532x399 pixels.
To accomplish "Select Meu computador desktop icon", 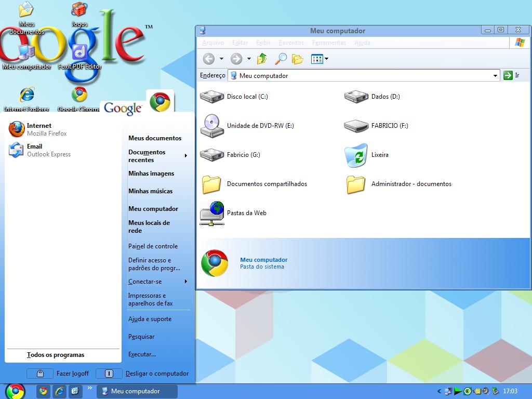I will pyautogui.click(x=27, y=57).
